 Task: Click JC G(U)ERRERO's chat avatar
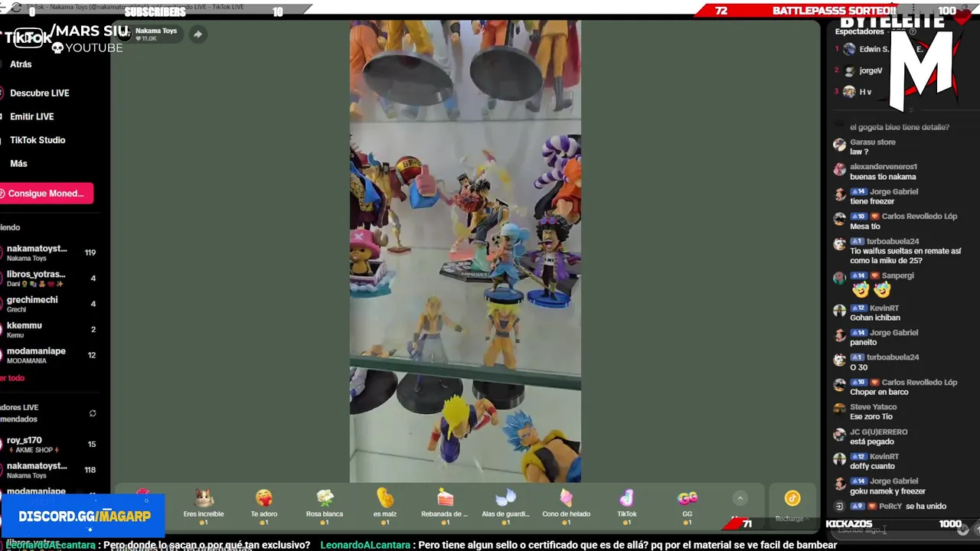[839, 435]
